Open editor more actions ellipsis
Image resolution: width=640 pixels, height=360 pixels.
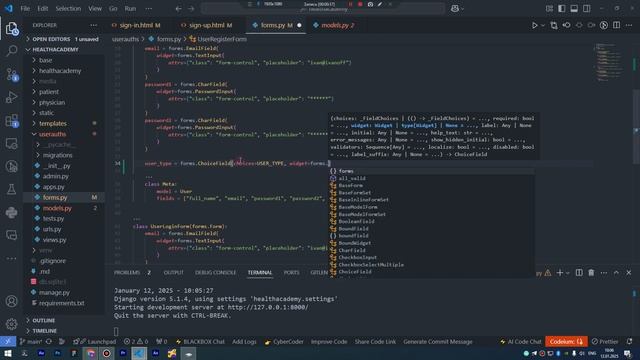pyautogui.click(x=629, y=25)
